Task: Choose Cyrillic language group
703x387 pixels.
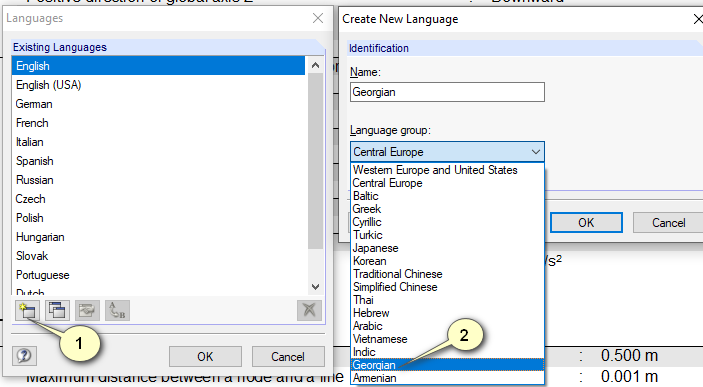Action: 447,222
